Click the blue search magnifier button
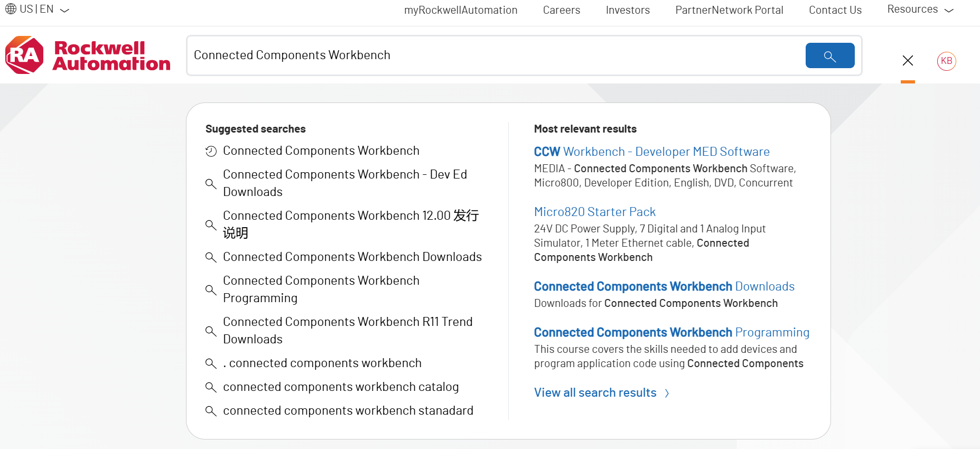 [829, 55]
